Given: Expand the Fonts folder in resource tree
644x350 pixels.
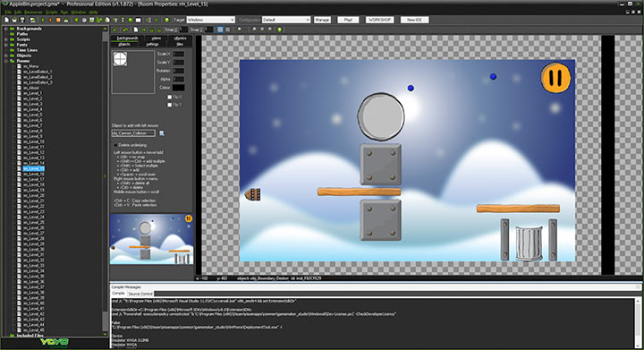Looking at the screenshot, I should tap(5, 45).
